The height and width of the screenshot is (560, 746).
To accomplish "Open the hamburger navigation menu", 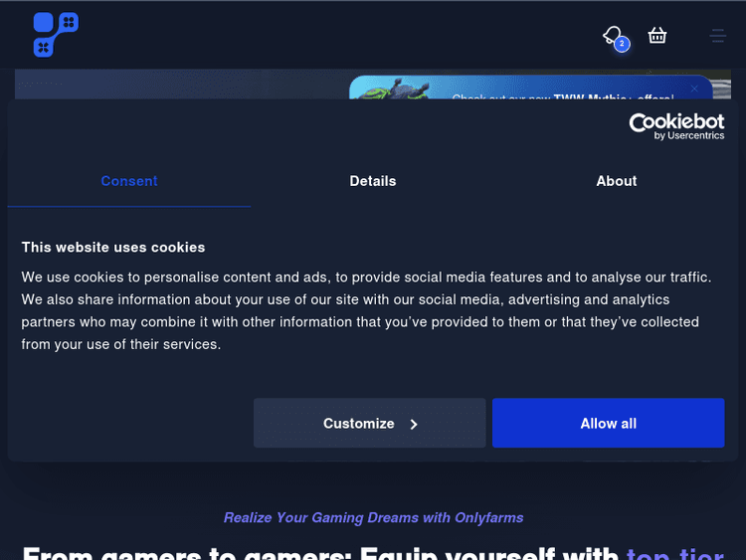I will tap(717, 36).
